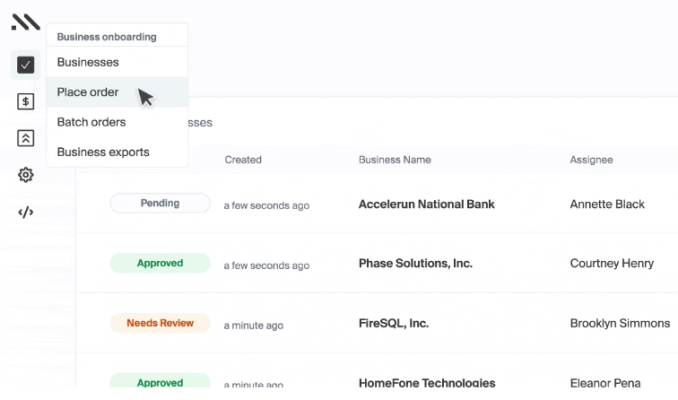
Task: Click assignee Brooklyn Simmons
Action: [620, 323]
